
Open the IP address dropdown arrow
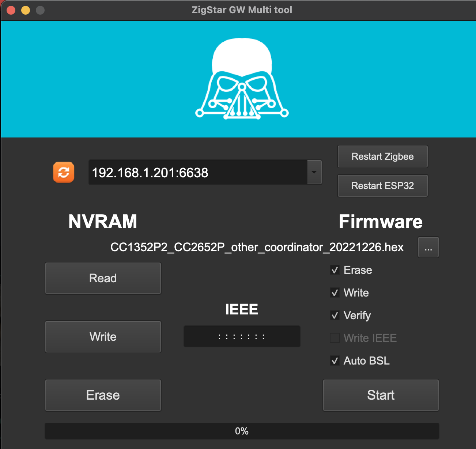(314, 172)
